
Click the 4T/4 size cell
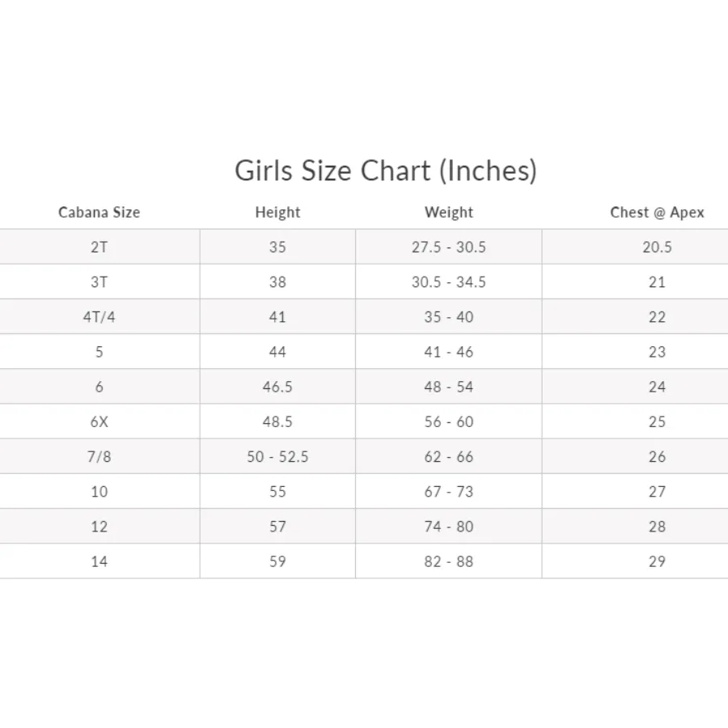pos(99,317)
